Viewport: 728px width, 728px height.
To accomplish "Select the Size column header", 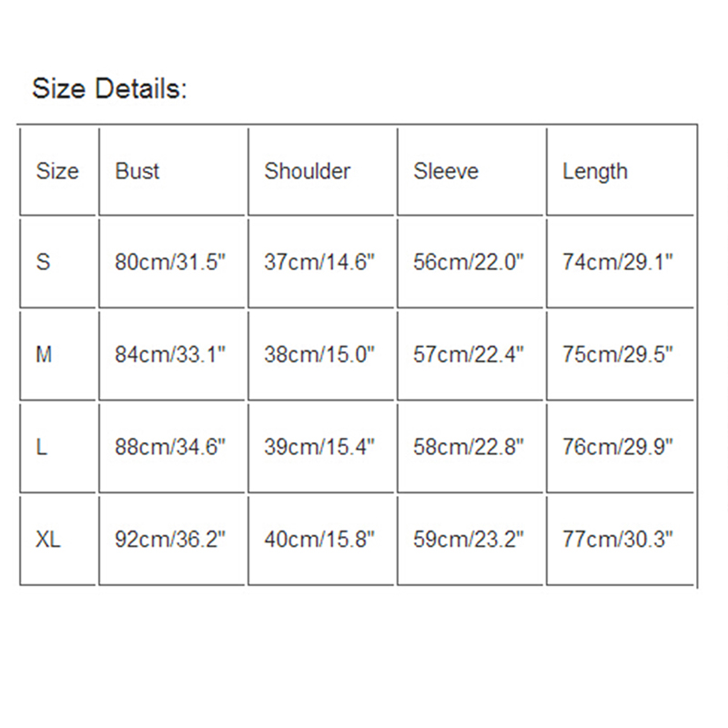I will pyautogui.click(x=57, y=171).
